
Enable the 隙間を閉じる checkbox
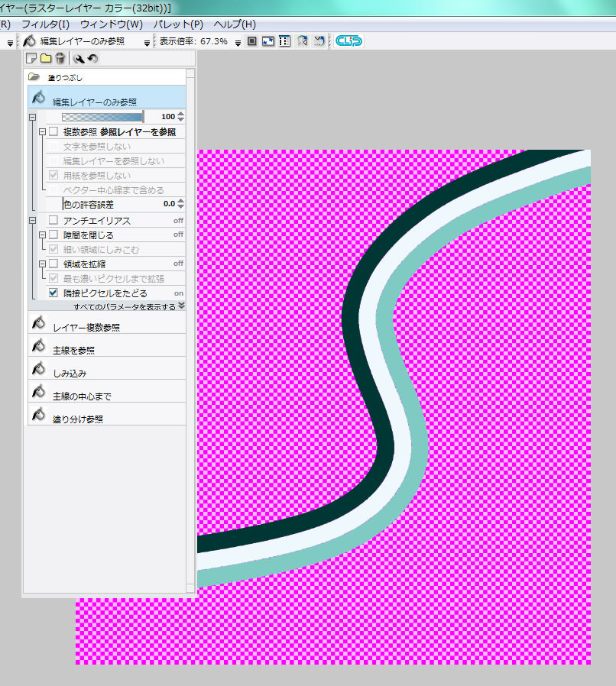point(53,235)
